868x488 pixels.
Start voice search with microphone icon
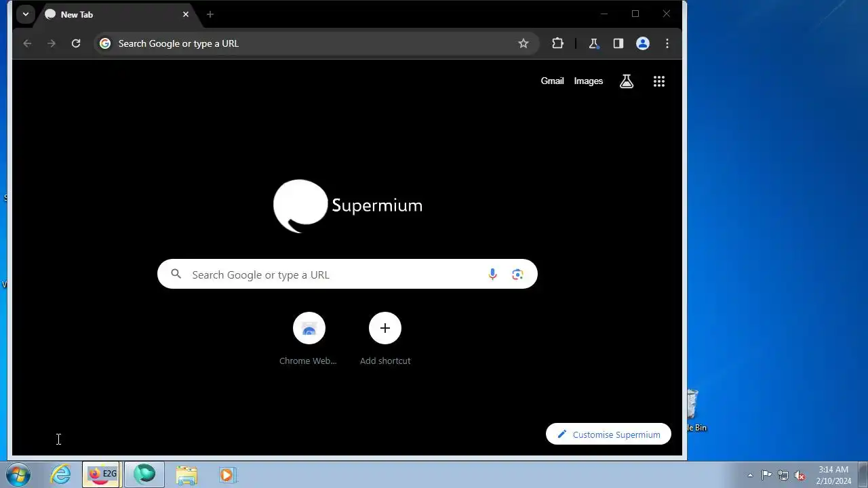(x=493, y=274)
